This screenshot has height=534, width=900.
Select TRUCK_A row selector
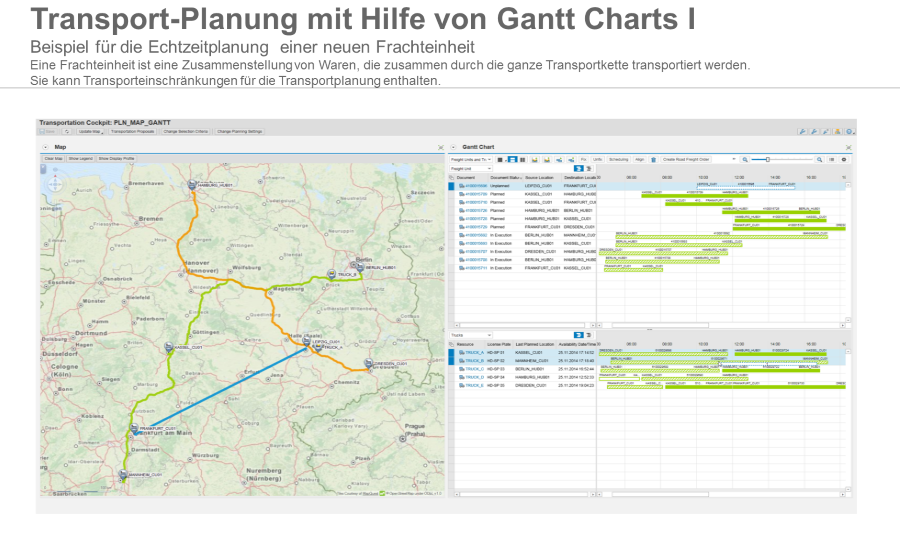(x=451, y=351)
